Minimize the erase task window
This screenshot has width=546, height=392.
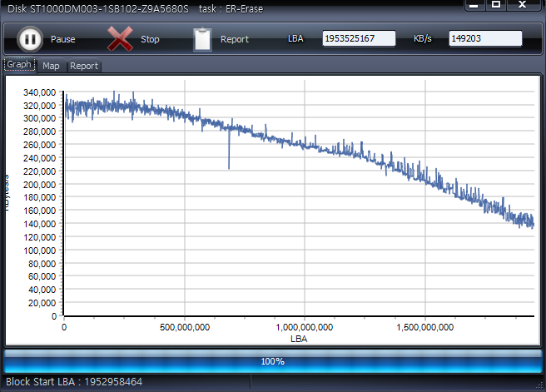pos(474,5)
